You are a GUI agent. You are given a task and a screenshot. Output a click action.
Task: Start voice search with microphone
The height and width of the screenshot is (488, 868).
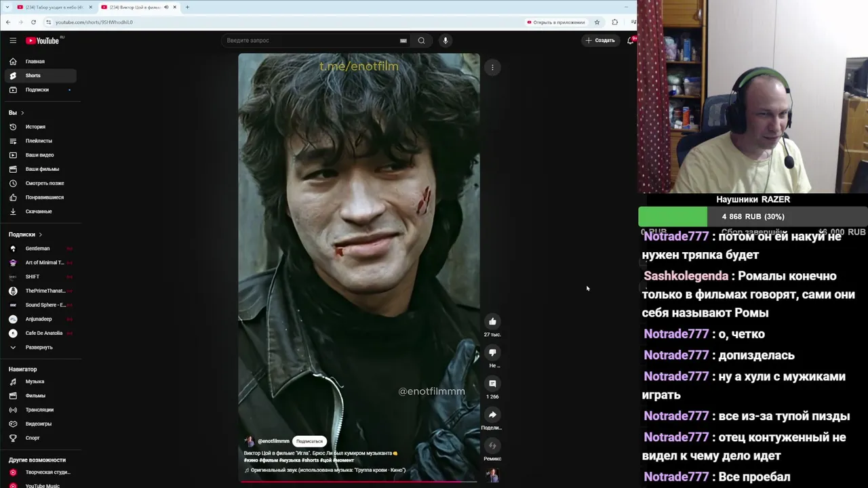(446, 41)
